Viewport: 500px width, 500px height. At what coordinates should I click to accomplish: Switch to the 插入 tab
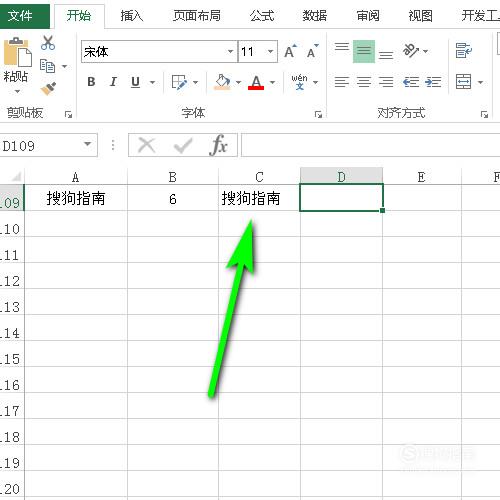point(132,16)
